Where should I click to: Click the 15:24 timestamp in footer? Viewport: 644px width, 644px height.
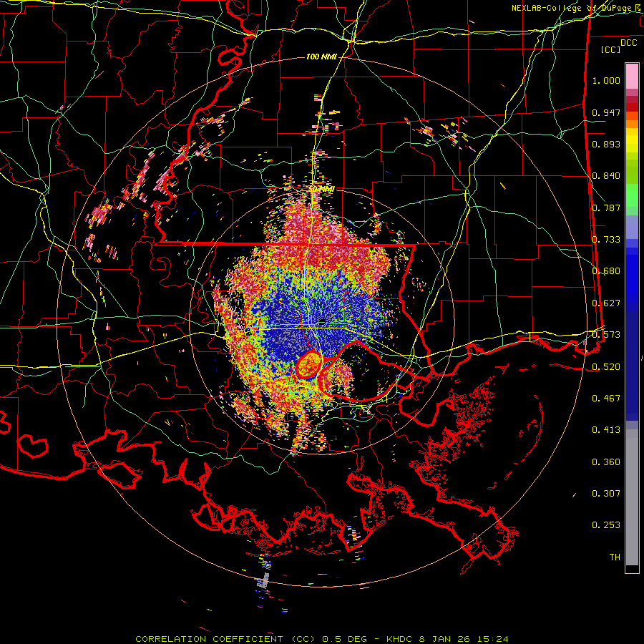(x=493, y=639)
